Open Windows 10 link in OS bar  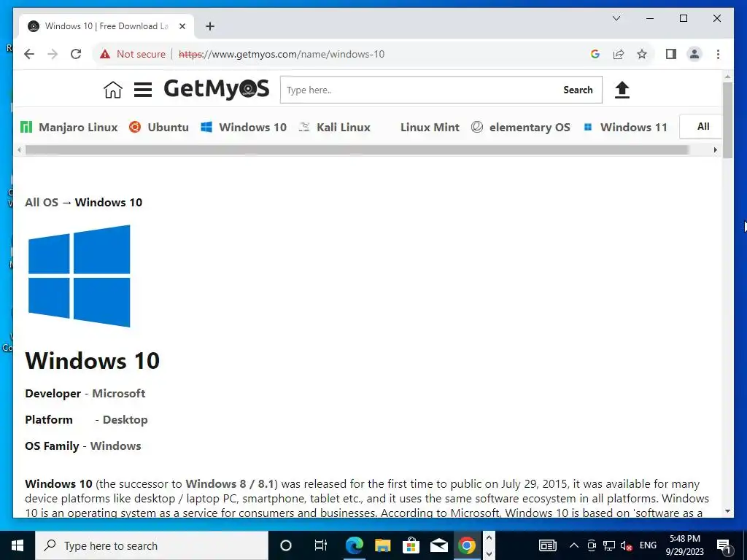(244, 127)
